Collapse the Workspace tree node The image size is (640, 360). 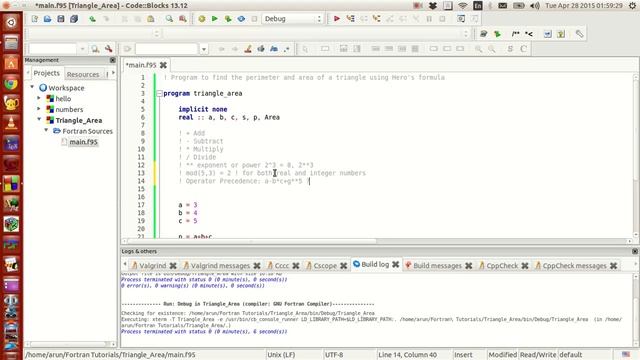point(32,87)
